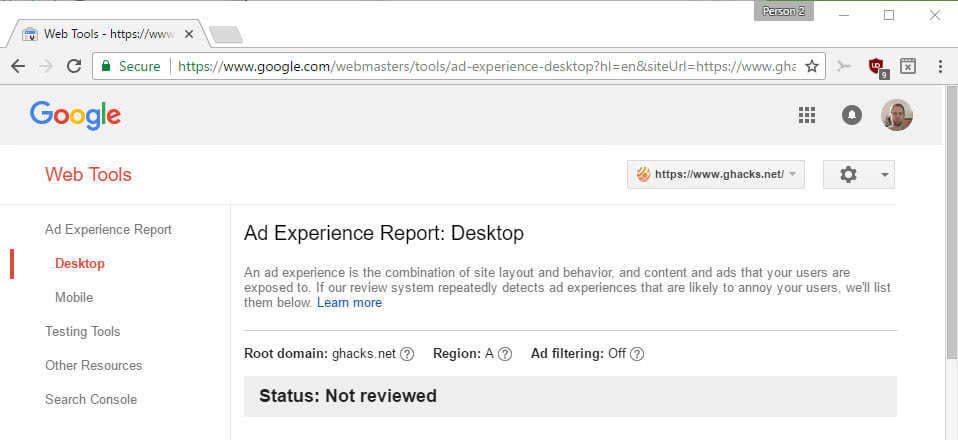This screenshot has width=958, height=440.
Task: Click the Status: Not reviewed banner
Action: [570, 396]
